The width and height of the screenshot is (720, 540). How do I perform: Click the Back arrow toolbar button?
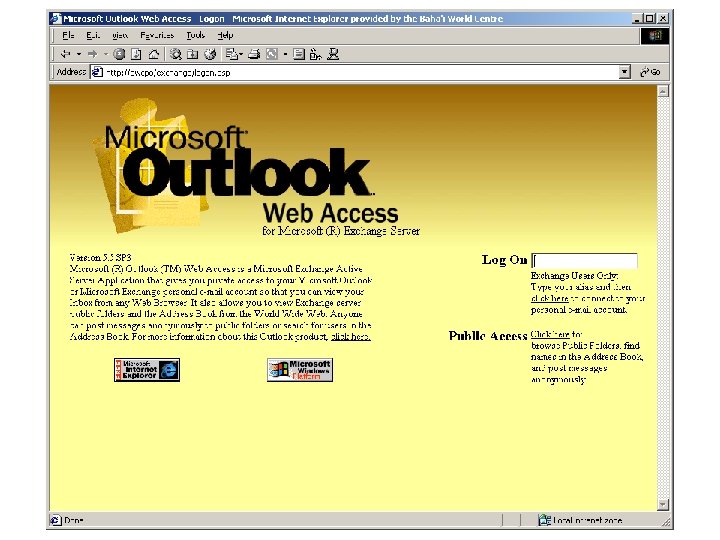(x=66, y=54)
